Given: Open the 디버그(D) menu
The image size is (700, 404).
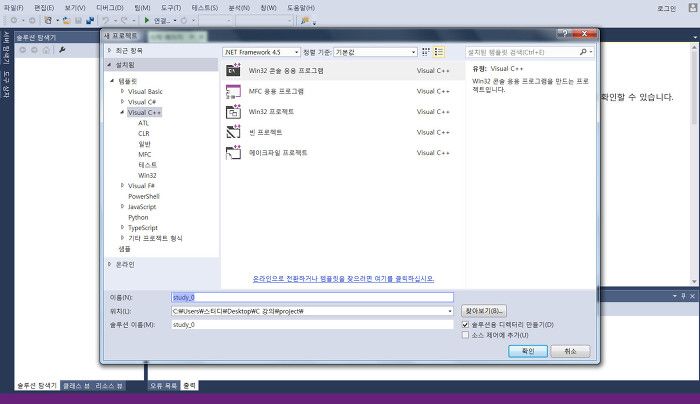Looking at the screenshot, I should tap(109, 8).
